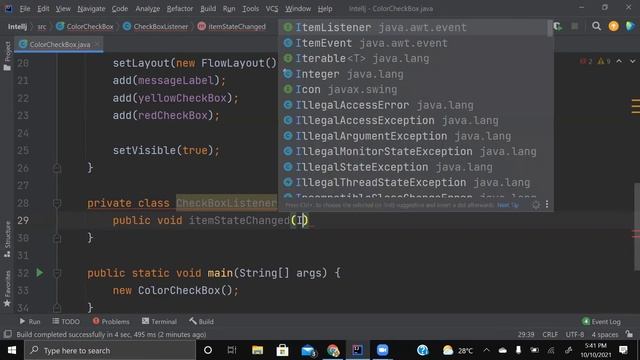
Task: Select ColorCheckBox.java editor tab
Action: [x=59, y=44]
